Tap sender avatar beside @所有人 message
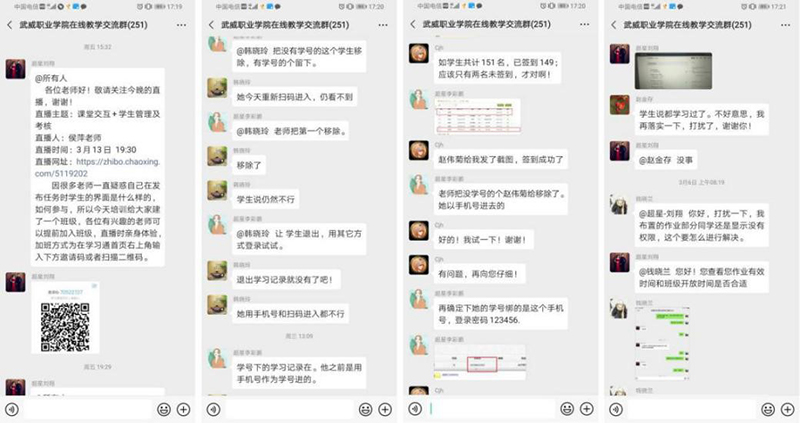800x423 pixels. [15, 69]
